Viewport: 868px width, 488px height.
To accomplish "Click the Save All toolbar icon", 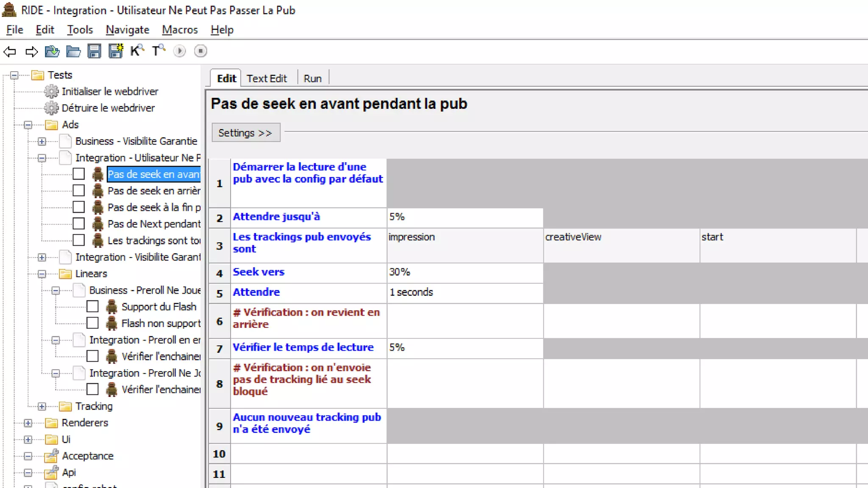I will tap(115, 51).
